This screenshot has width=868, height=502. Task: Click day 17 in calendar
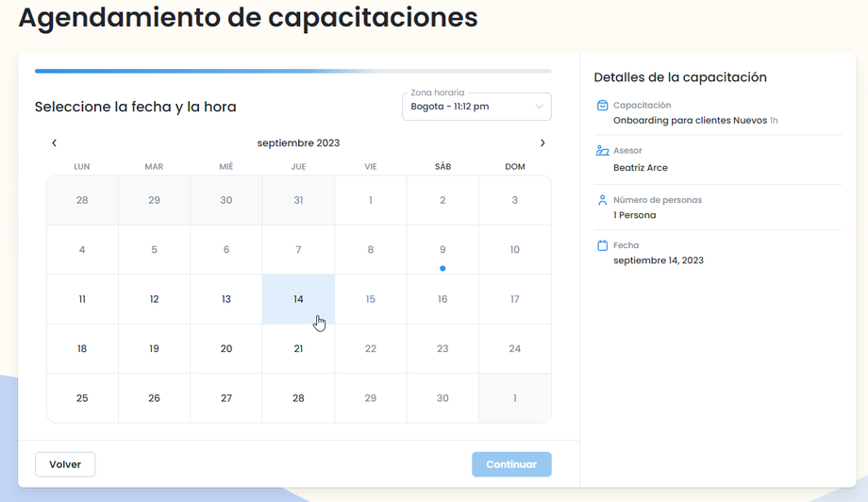click(x=515, y=299)
